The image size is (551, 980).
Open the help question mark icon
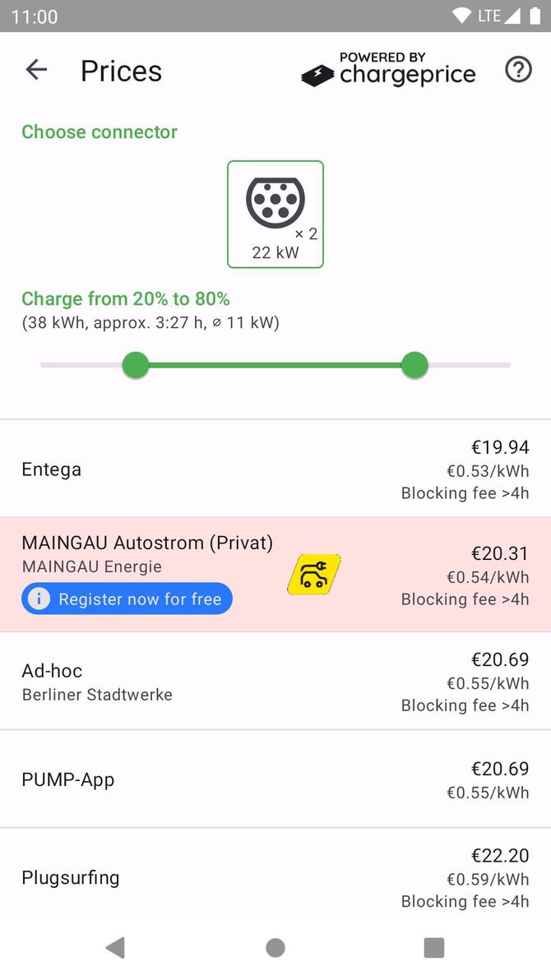click(x=518, y=70)
